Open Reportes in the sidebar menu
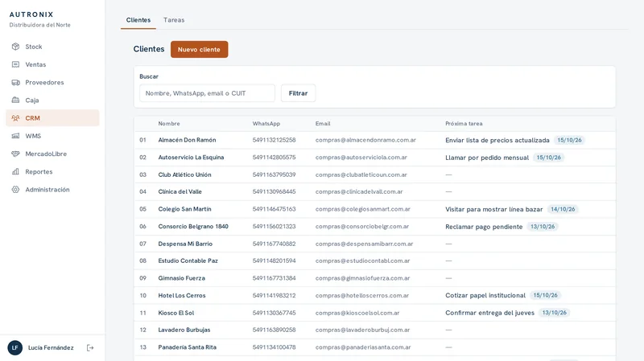This screenshot has width=644, height=361. [x=52, y=171]
